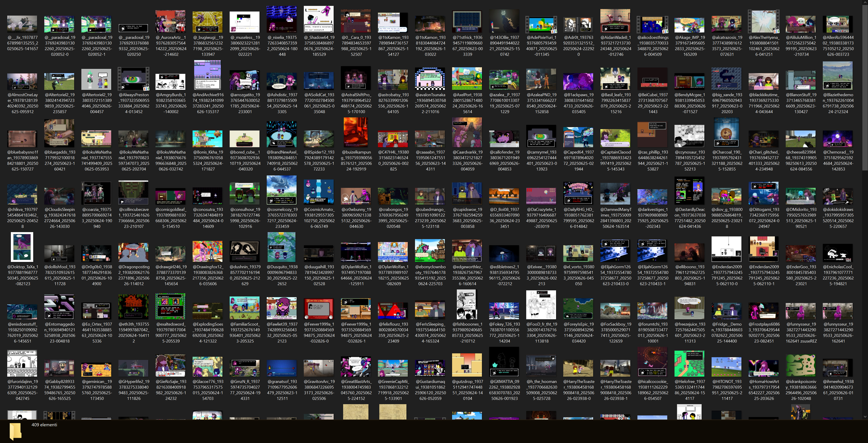Select the @Blaziethedemon landscape thumbnail

838,76
